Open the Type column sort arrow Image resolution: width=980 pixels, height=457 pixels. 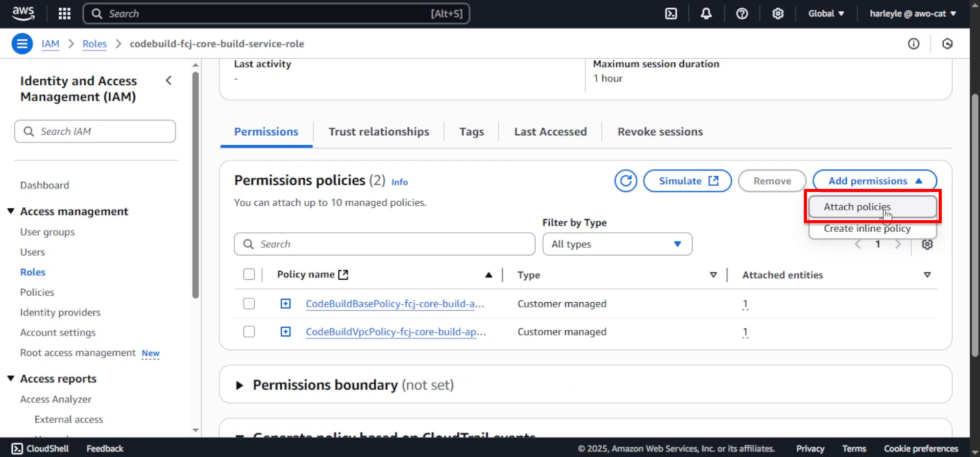click(713, 275)
